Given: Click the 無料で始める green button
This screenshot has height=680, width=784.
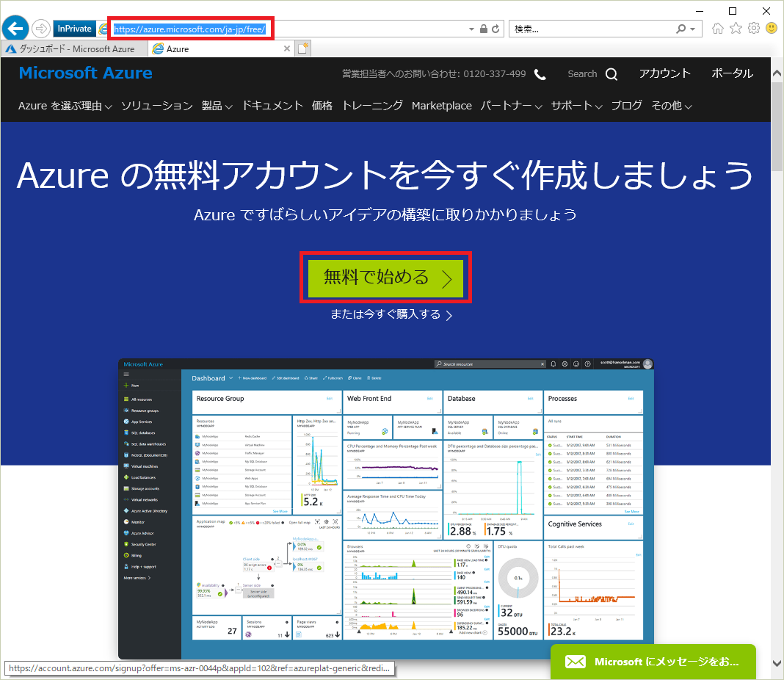Looking at the screenshot, I should [x=385, y=278].
